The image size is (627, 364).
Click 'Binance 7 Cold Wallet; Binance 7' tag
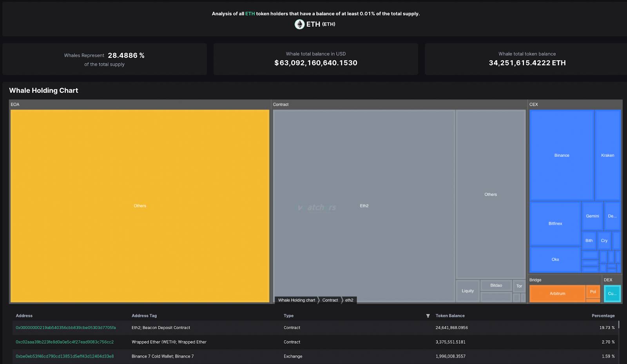coord(163,356)
